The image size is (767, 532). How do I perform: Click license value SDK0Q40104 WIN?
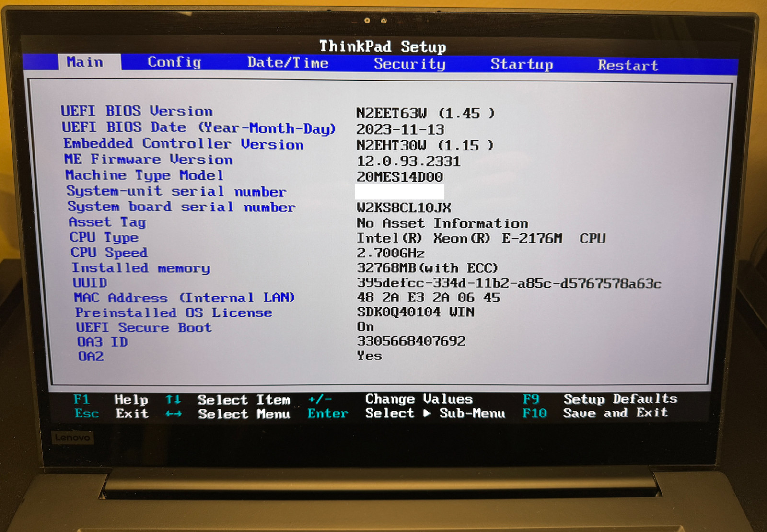[416, 312]
